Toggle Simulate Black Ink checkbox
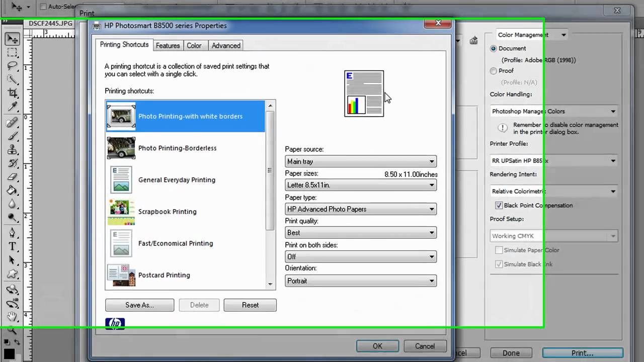The image size is (644, 362). point(499,264)
